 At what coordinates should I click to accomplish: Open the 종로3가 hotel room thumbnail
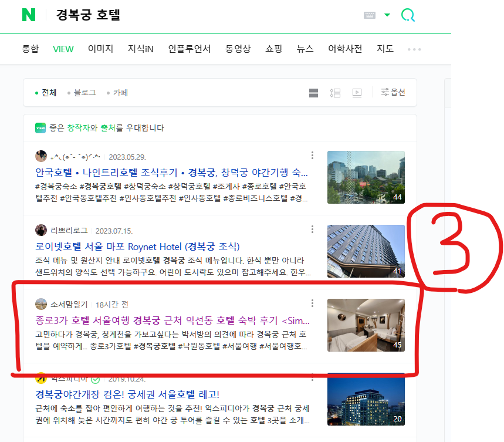[366, 325]
